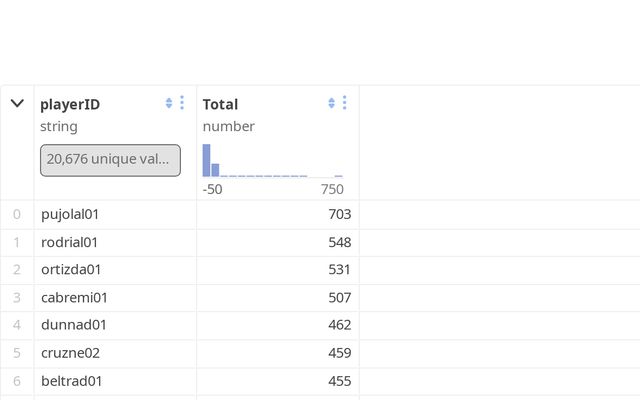640x400 pixels.
Task: Select the ortizda01 cell
Action: (x=71, y=269)
